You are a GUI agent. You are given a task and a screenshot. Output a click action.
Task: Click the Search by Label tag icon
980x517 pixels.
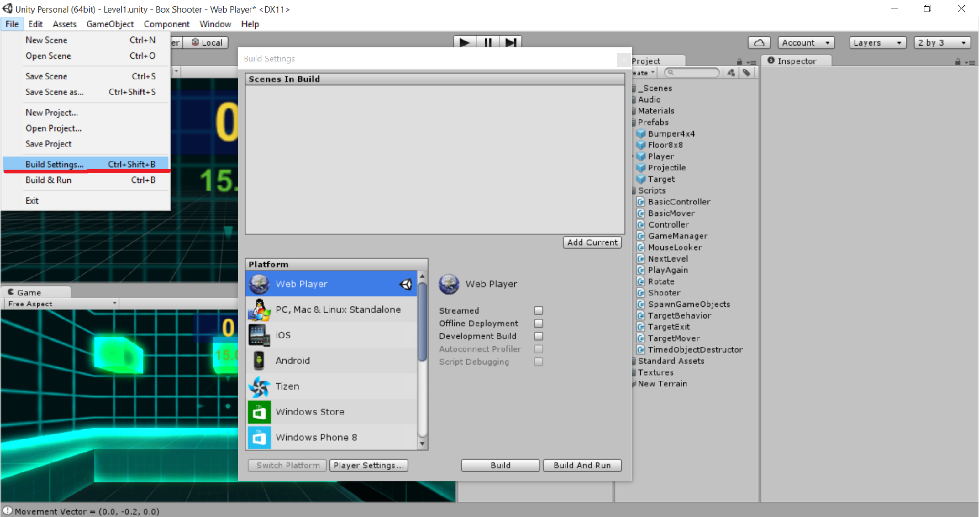click(x=746, y=73)
